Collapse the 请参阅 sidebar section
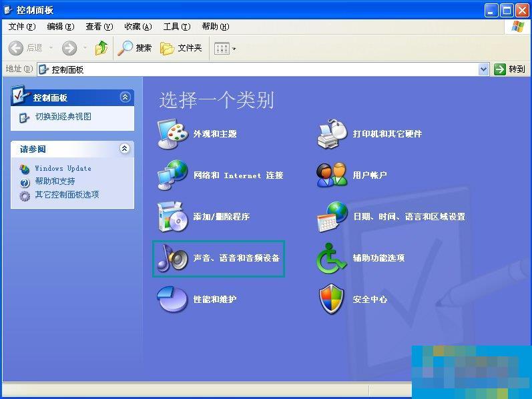Viewport: 532px width, 399px height. pos(125,149)
